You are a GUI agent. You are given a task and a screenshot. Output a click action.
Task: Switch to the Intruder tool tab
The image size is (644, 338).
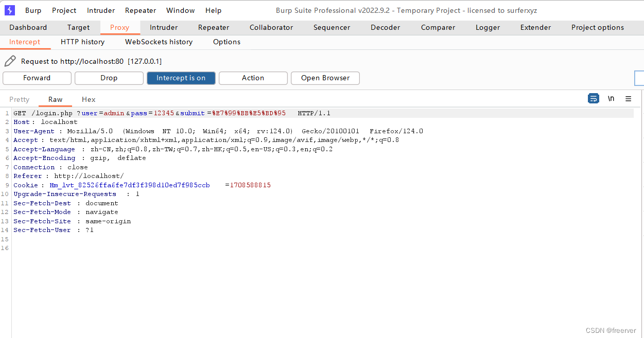coord(164,28)
